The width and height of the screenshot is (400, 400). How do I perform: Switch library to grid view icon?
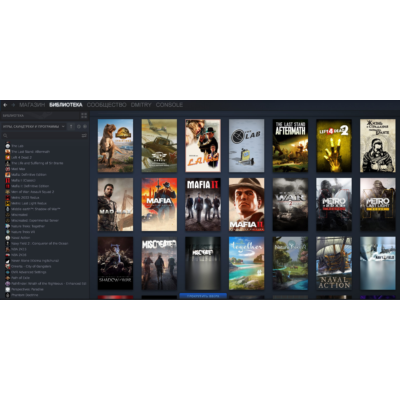(84, 116)
